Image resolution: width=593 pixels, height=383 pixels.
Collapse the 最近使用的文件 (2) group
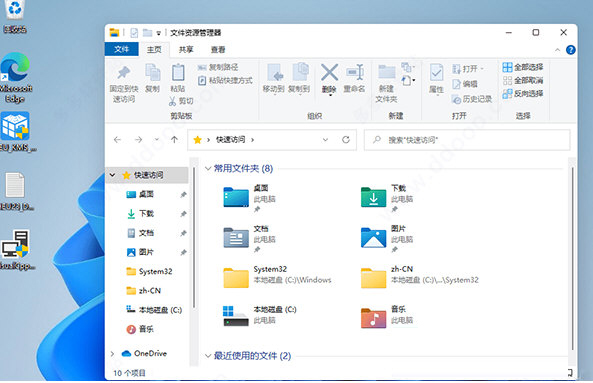(x=208, y=356)
